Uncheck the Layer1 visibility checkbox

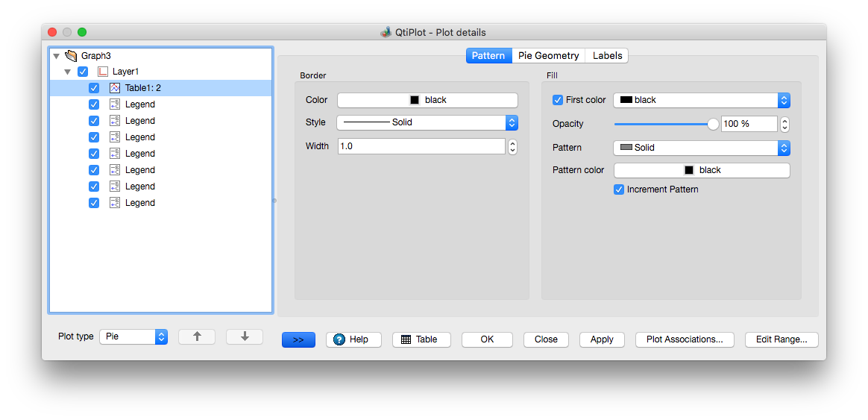pyautogui.click(x=83, y=72)
